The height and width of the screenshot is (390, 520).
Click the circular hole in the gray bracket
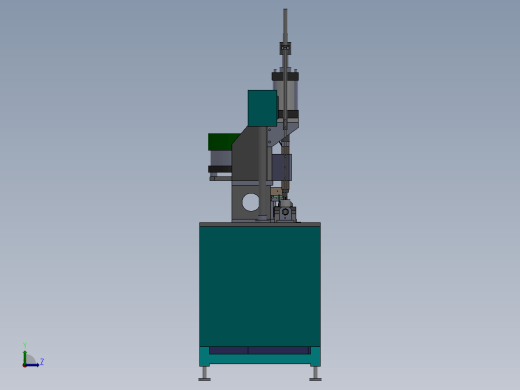[251, 202]
